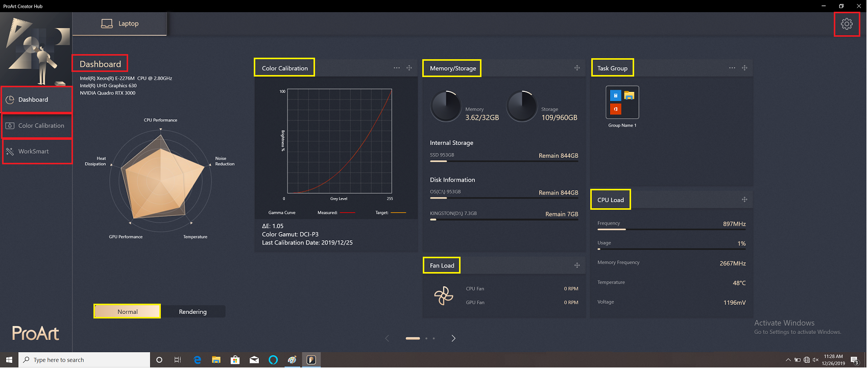Click the '3.62/32GB' memory value
868x369 pixels.
tap(483, 117)
